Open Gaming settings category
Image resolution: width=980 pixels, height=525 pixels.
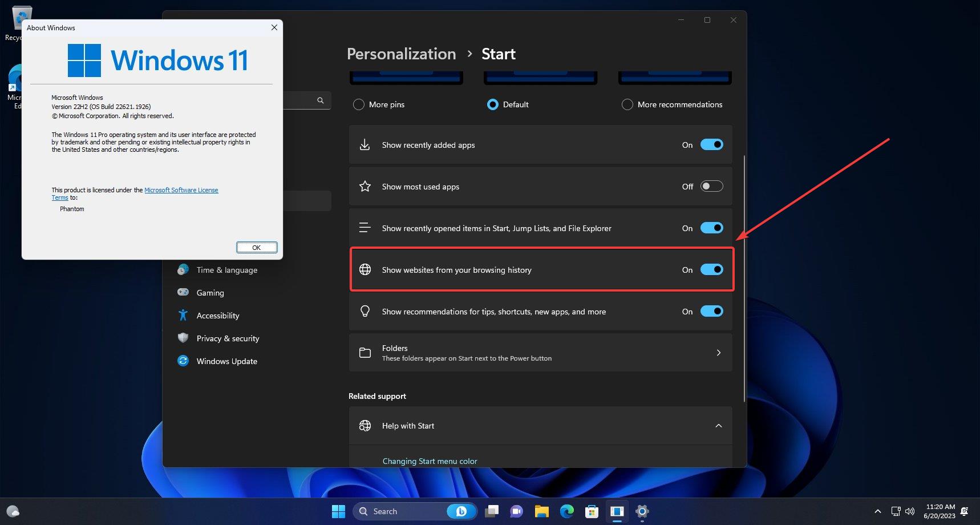click(x=210, y=293)
